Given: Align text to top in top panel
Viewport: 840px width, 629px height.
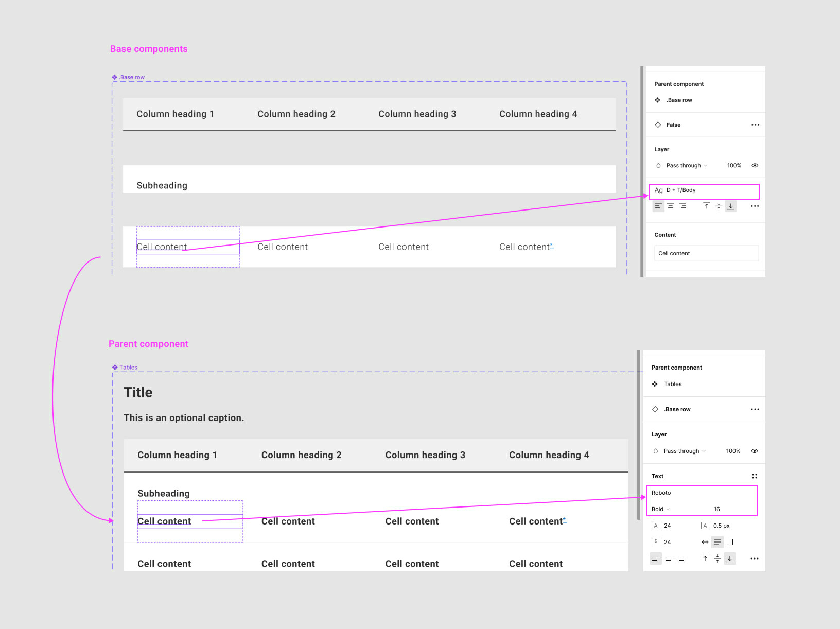Looking at the screenshot, I should 707,206.
